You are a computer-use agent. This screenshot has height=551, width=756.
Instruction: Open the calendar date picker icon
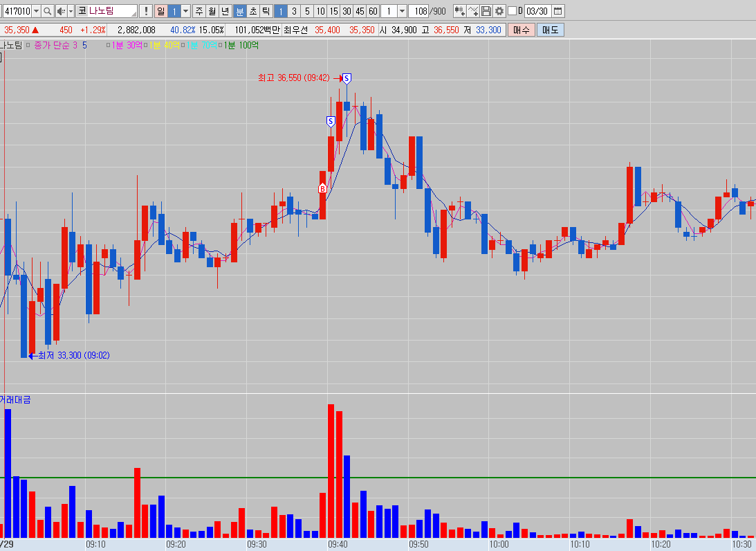[x=558, y=11]
